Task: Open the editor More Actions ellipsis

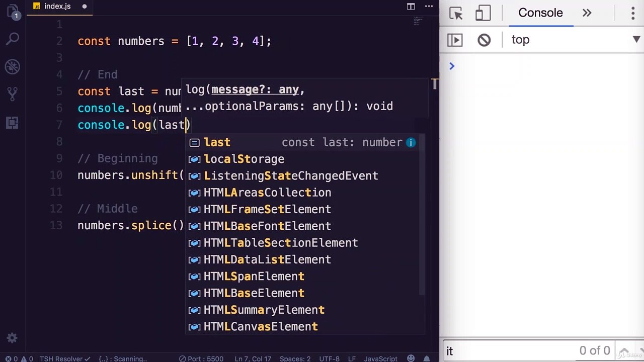Action: pos(429,7)
